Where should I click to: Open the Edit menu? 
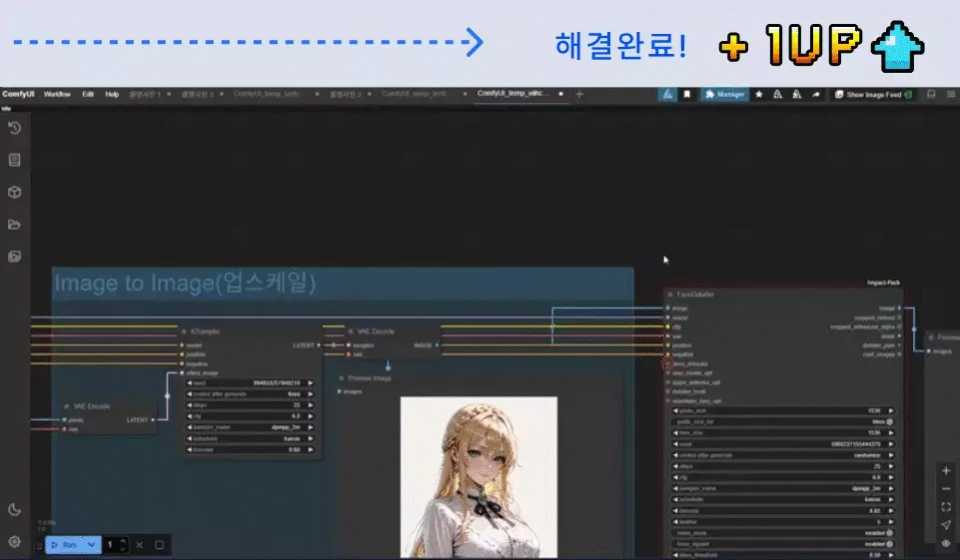tap(88, 94)
